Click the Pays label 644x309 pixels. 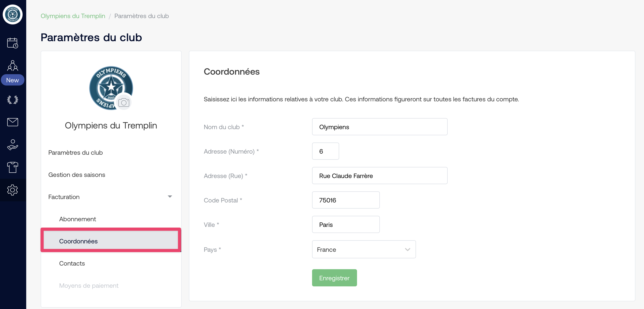212,250
